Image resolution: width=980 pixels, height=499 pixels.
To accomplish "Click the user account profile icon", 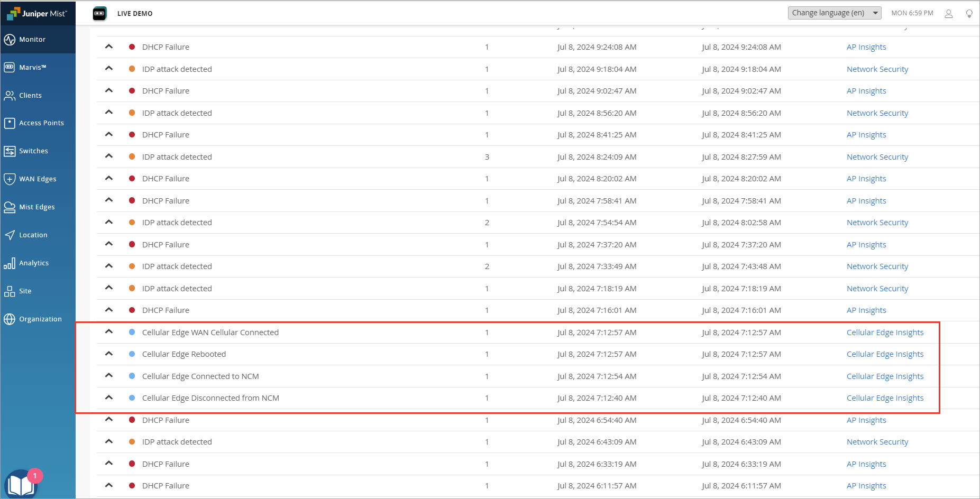I will (948, 14).
